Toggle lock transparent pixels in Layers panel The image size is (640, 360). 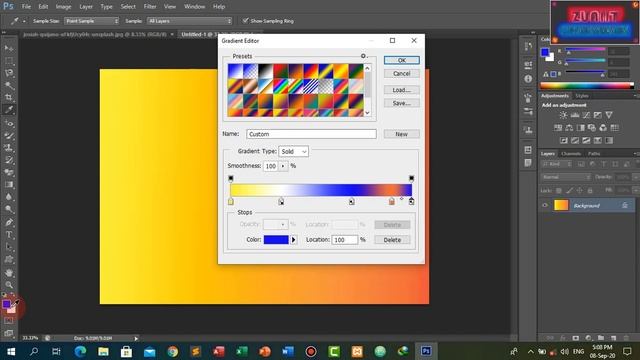(559, 191)
